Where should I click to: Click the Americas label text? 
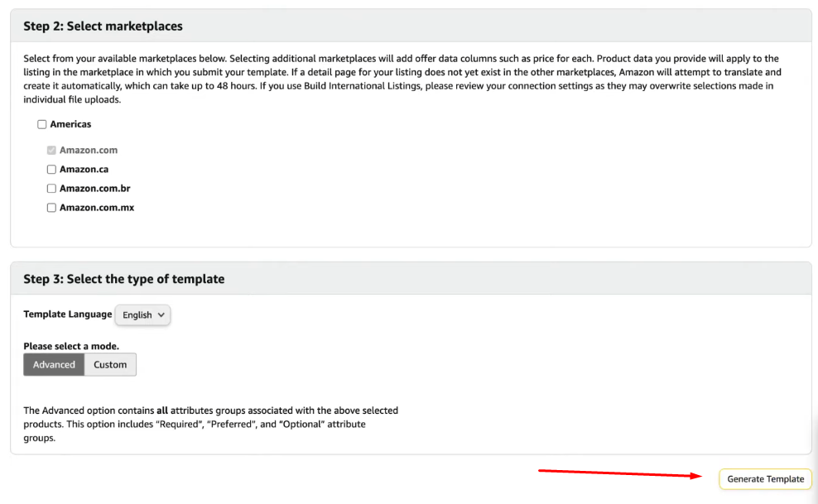pos(70,124)
